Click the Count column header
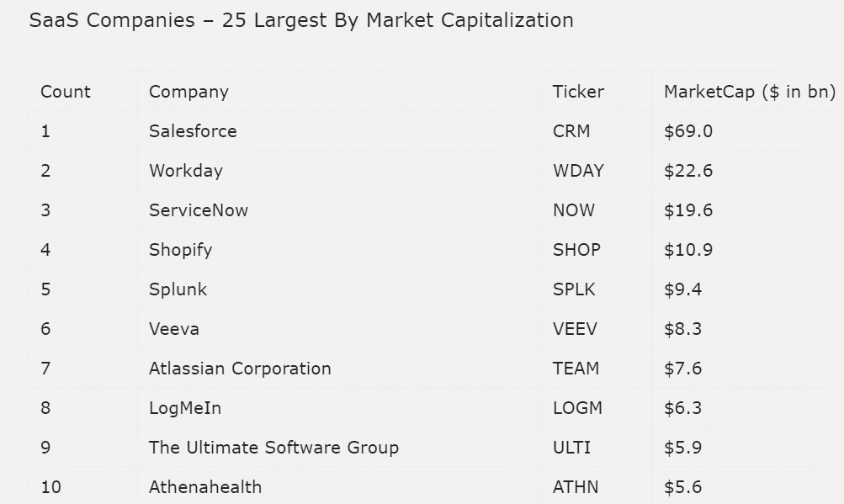The width and height of the screenshot is (844, 504). (x=66, y=92)
